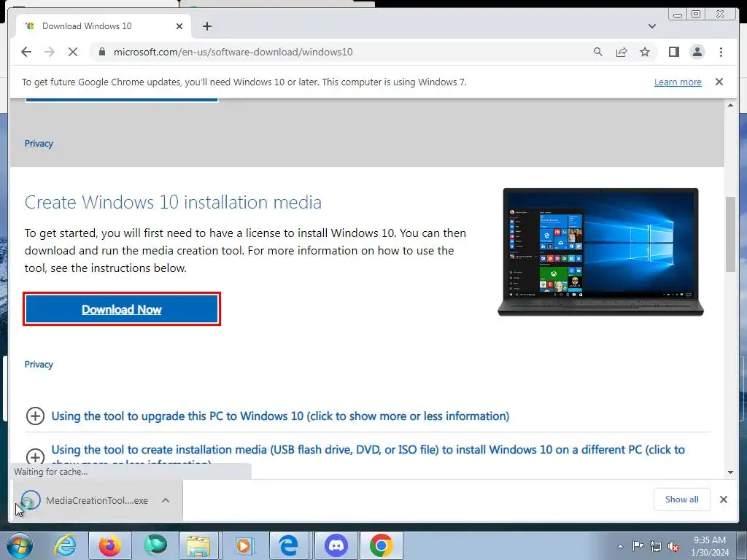Click the scroll up arrow of page scrollbar
This screenshot has height=560, width=747.
click(730, 105)
